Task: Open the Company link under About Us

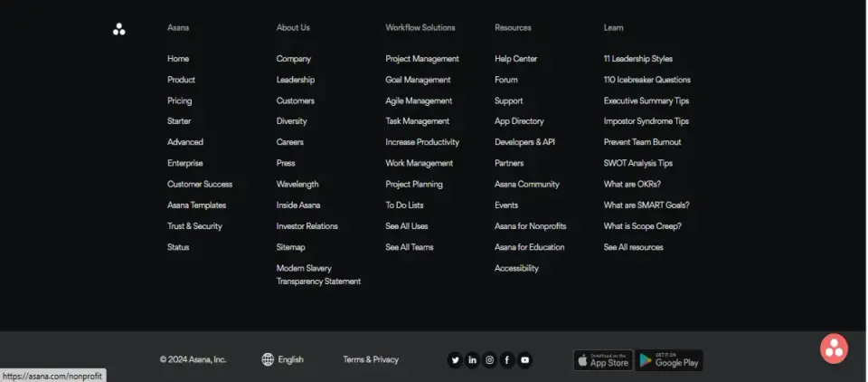Action: [x=294, y=59]
